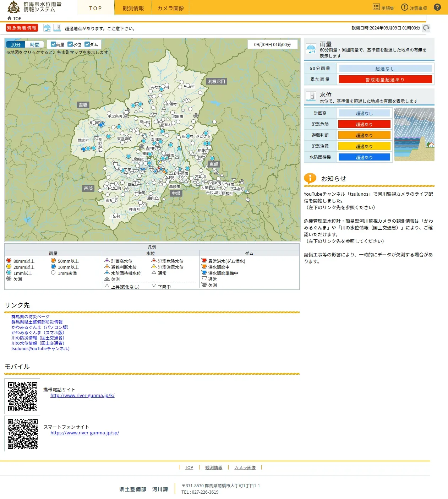This screenshot has height=499, width=448.
Task: Click the footer TOP link
Action: [x=189, y=467]
